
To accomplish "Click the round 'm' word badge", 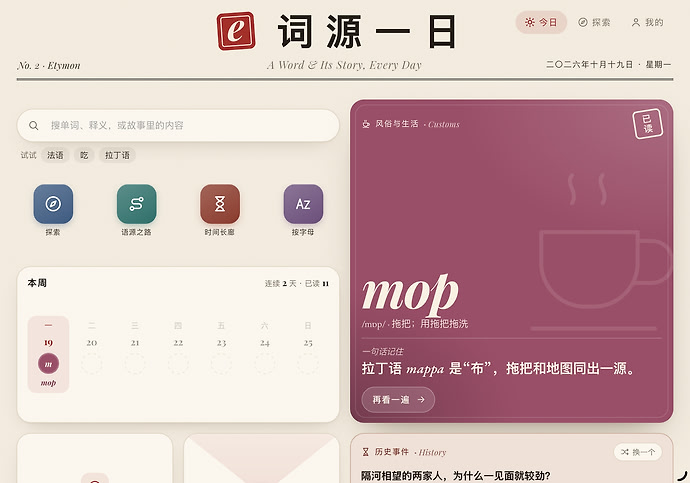I will pyautogui.click(x=48, y=364).
